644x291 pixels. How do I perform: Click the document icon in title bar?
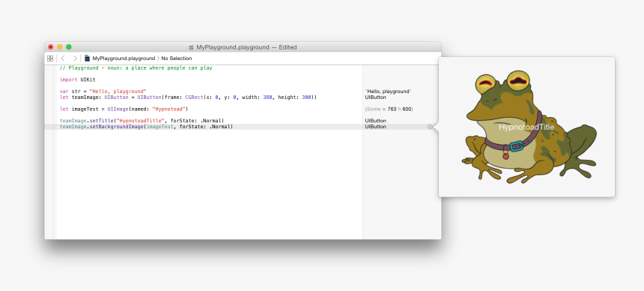(191, 47)
